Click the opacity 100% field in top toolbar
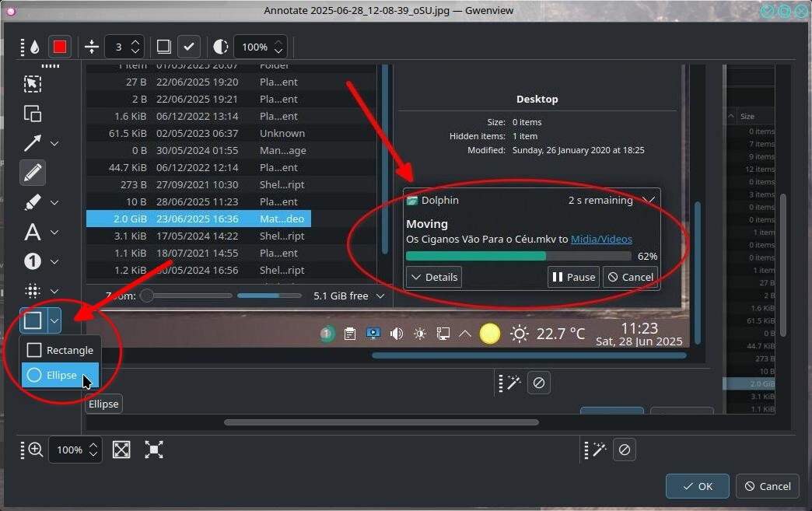The height and width of the screenshot is (511, 812). pyautogui.click(x=254, y=47)
